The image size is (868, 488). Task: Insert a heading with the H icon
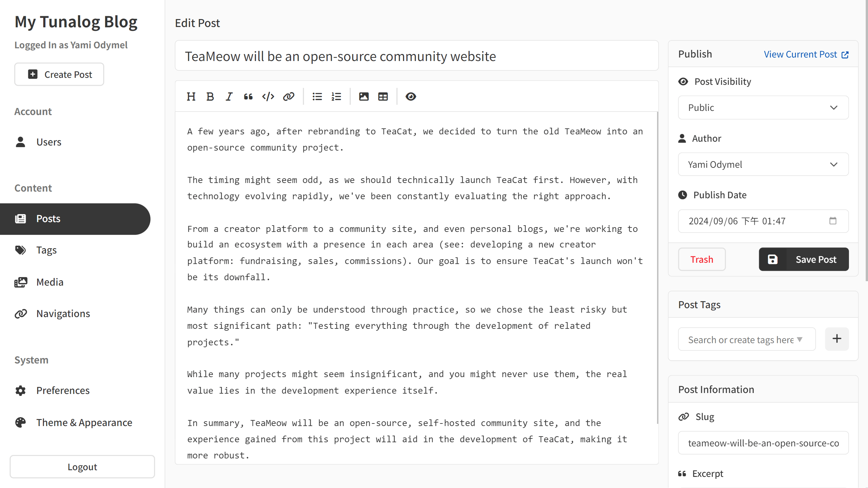click(191, 97)
